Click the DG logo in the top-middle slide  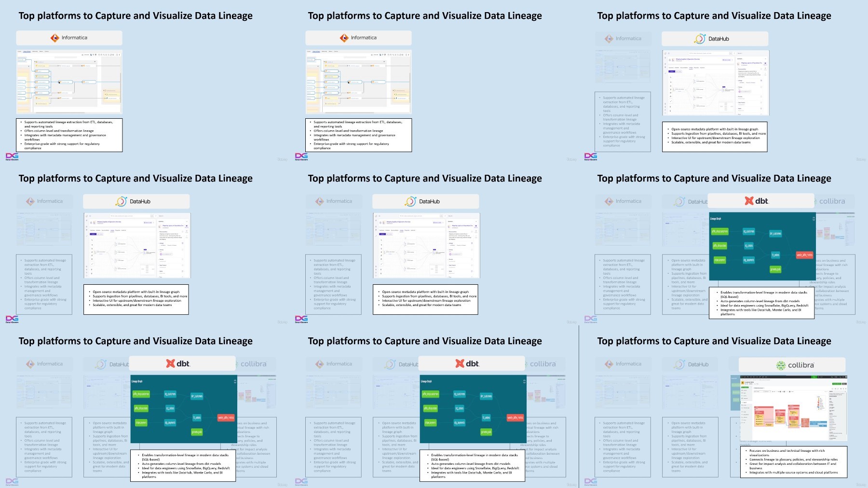point(301,156)
